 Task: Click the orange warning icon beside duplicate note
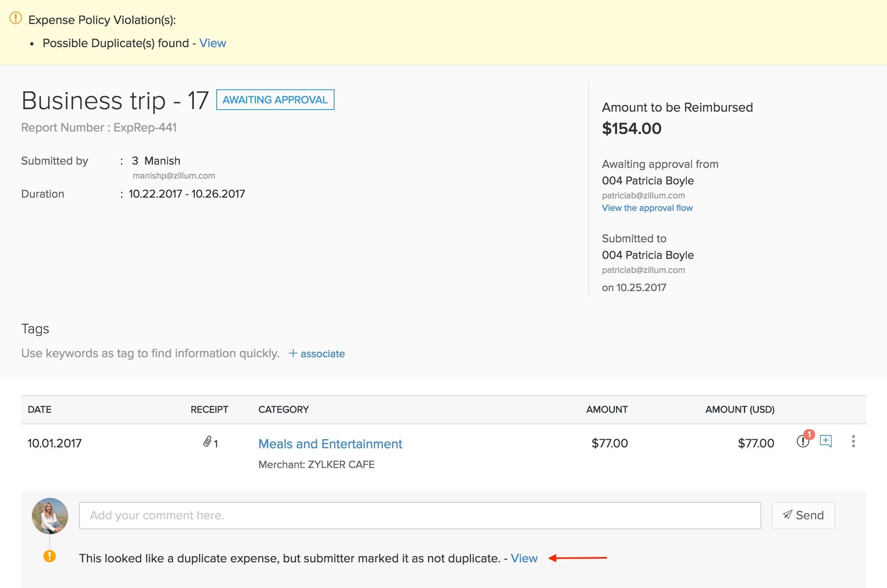[x=50, y=556]
